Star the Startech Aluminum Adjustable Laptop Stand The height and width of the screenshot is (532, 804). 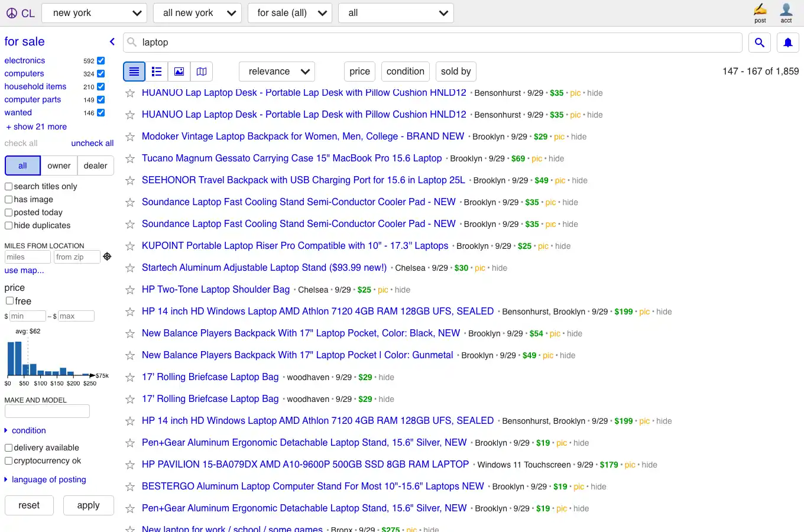coord(130,268)
